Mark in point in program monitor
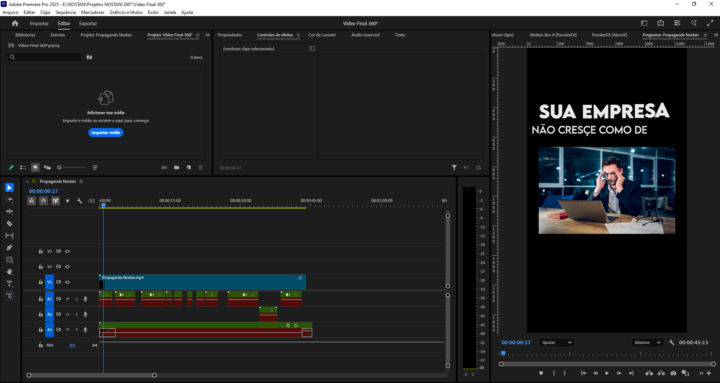This screenshot has width=720, height=383. (x=553, y=373)
